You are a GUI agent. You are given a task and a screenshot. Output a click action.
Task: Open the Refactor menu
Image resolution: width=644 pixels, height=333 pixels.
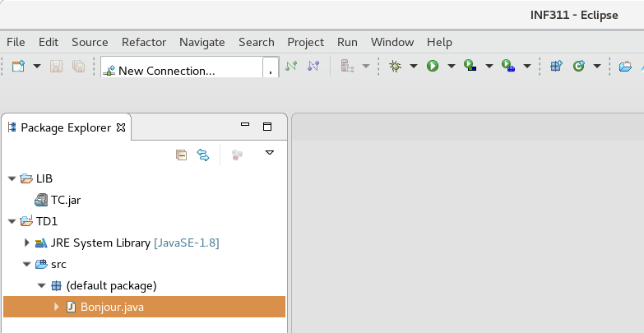143,42
